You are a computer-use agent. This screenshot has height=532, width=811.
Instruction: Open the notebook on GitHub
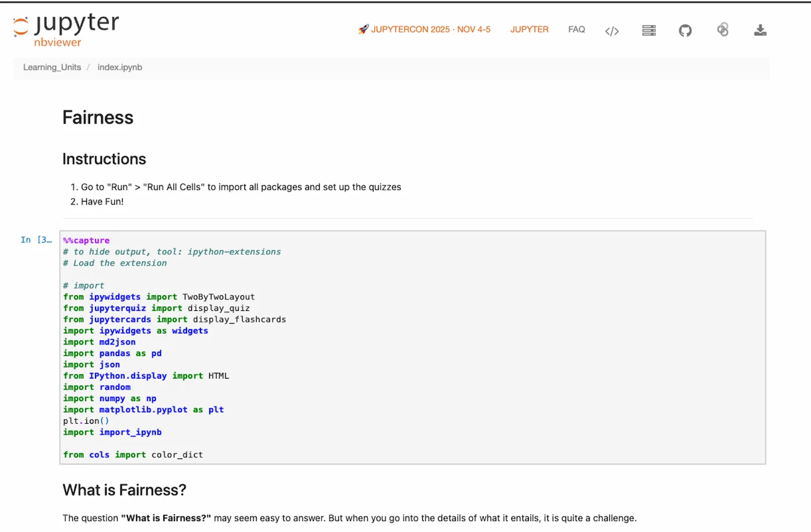point(685,30)
